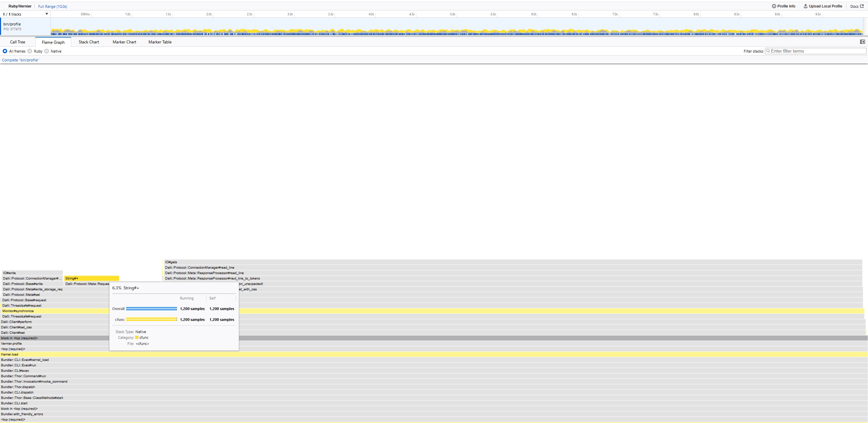868x423 pixels.
Task: Click the IO#gets flame frame
Action: pyautogui.click(x=509, y=262)
